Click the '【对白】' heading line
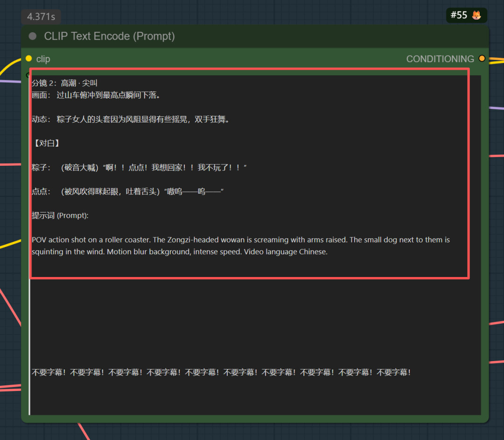Viewport: 504px width, 440px height. point(47,143)
